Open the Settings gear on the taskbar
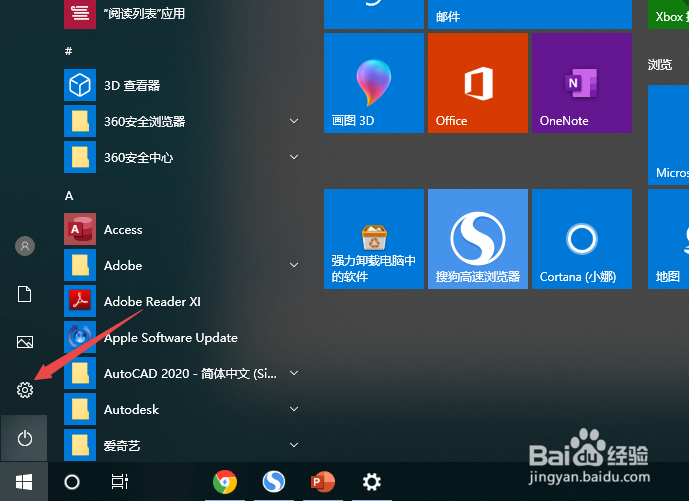Viewport: 689px width, 501px height. click(372, 482)
